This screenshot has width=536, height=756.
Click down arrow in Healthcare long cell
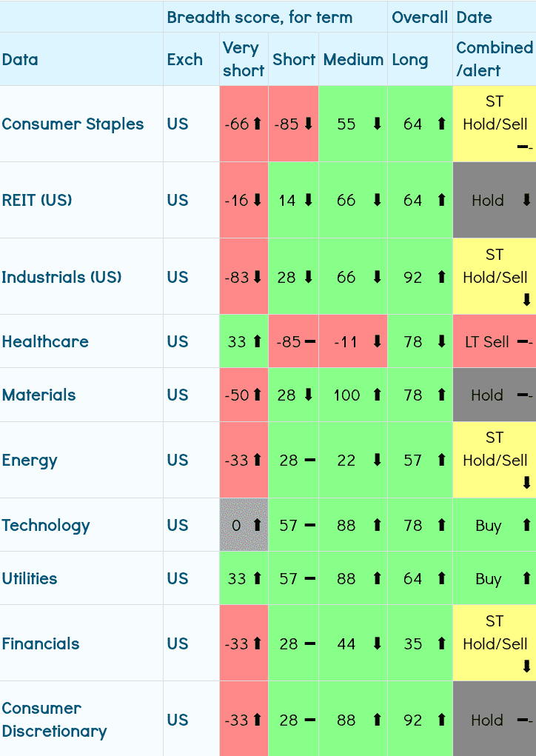pyautogui.click(x=442, y=341)
